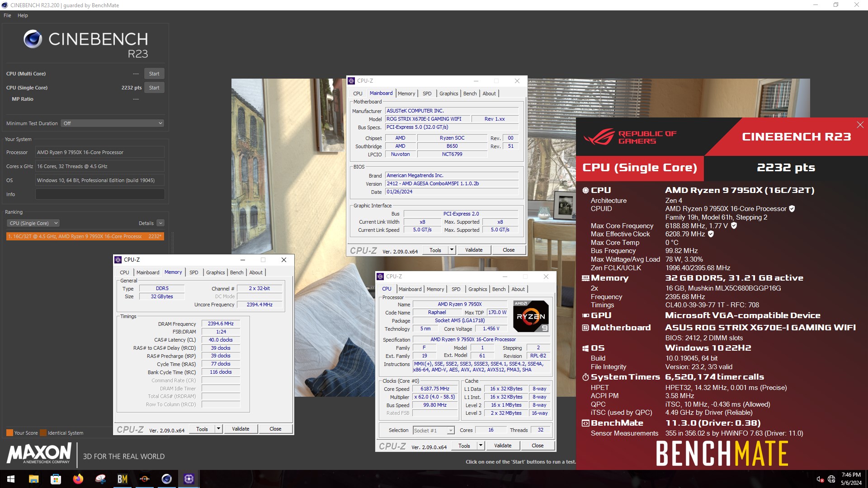The image size is (868, 488).
Task: Click the DRAM Frequency value 2394.6 MHz
Action: (x=221, y=324)
